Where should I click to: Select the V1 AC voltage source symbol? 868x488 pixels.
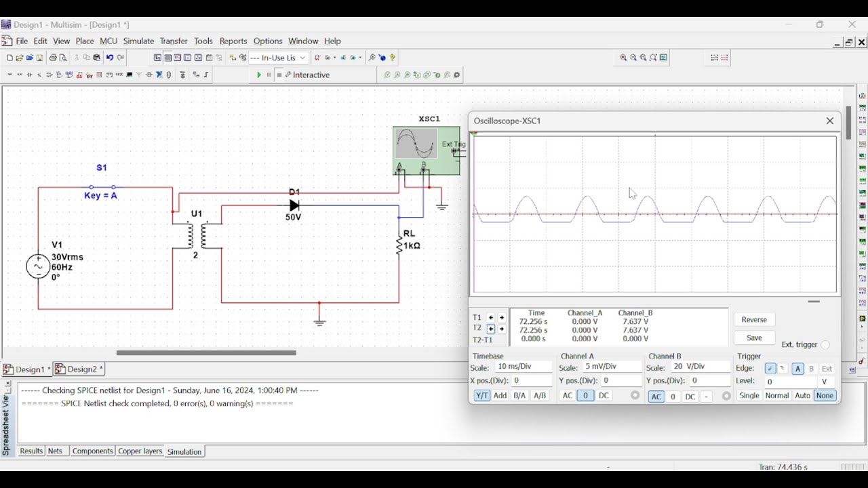(x=38, y=267)
